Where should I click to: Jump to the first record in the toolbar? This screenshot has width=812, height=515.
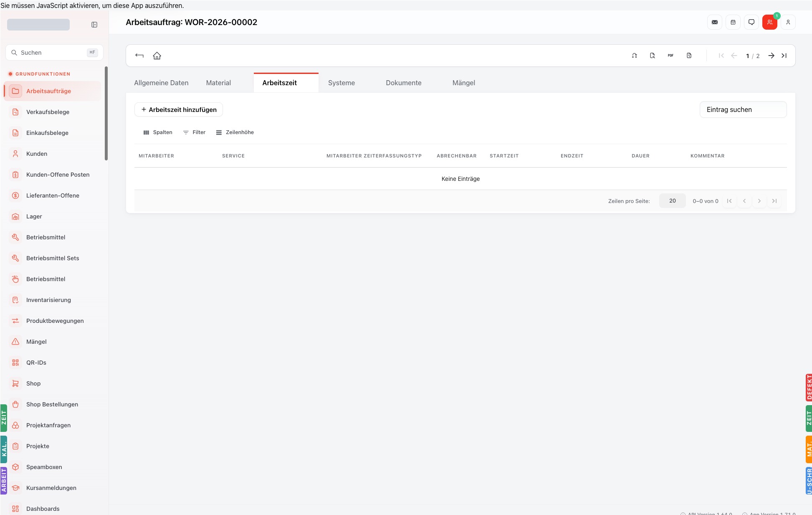721,56
